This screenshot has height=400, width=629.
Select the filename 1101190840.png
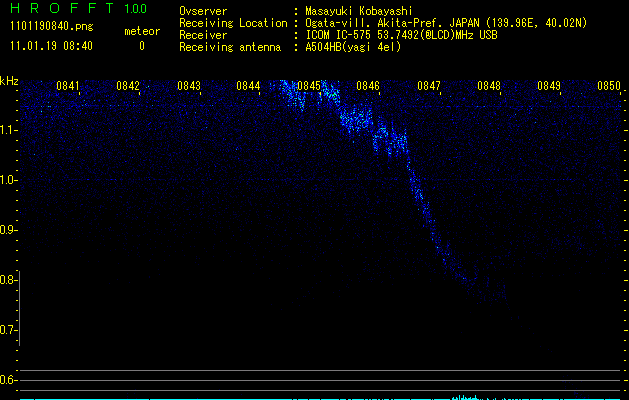pos(52,27)
